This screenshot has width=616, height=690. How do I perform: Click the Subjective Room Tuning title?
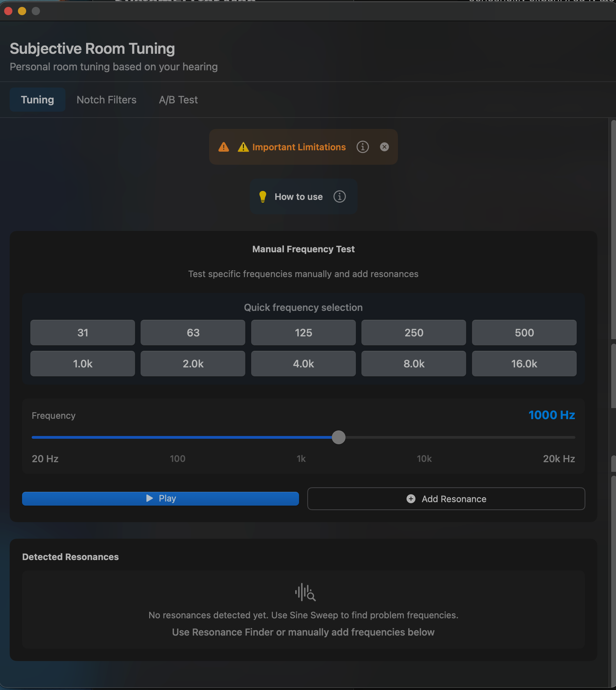tap(92, 49)
